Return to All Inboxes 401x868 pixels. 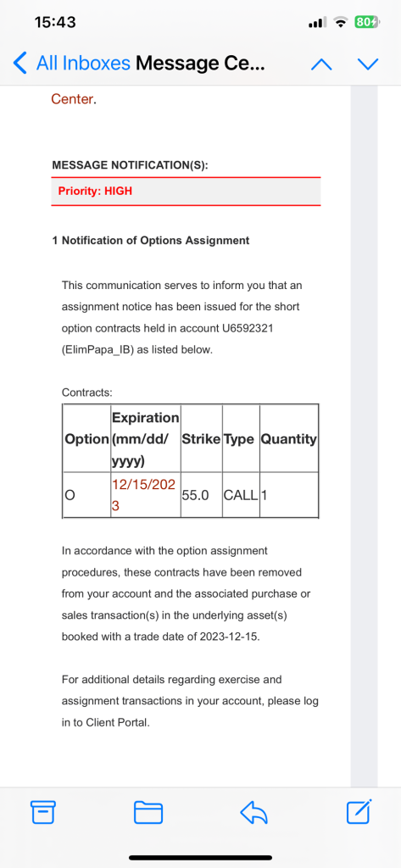[83, 64]
